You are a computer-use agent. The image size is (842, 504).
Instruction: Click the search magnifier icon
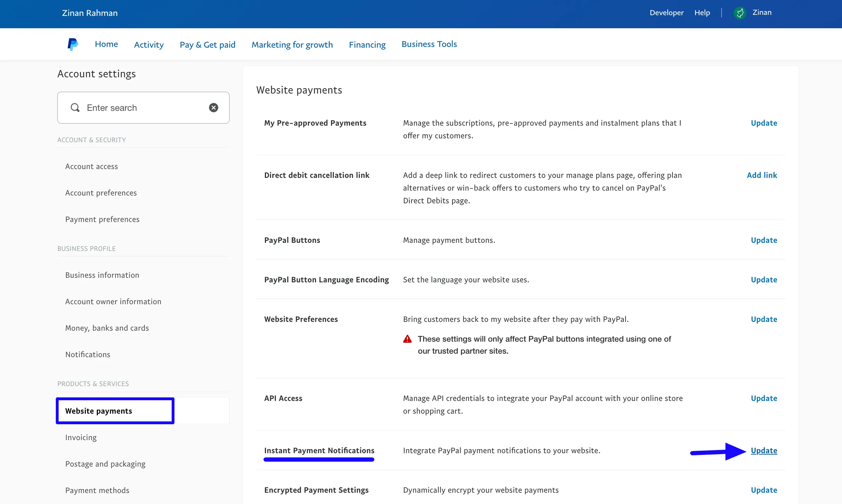tap(75, 108)
